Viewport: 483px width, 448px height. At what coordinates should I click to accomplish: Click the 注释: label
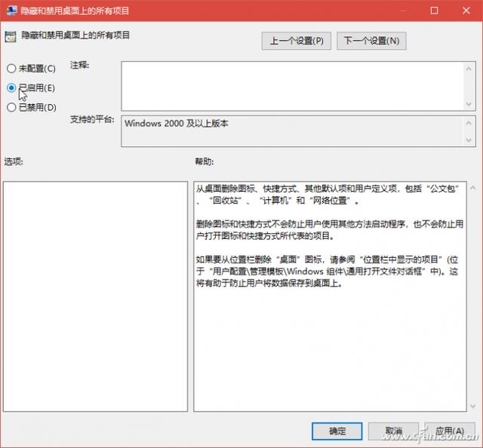79,66
